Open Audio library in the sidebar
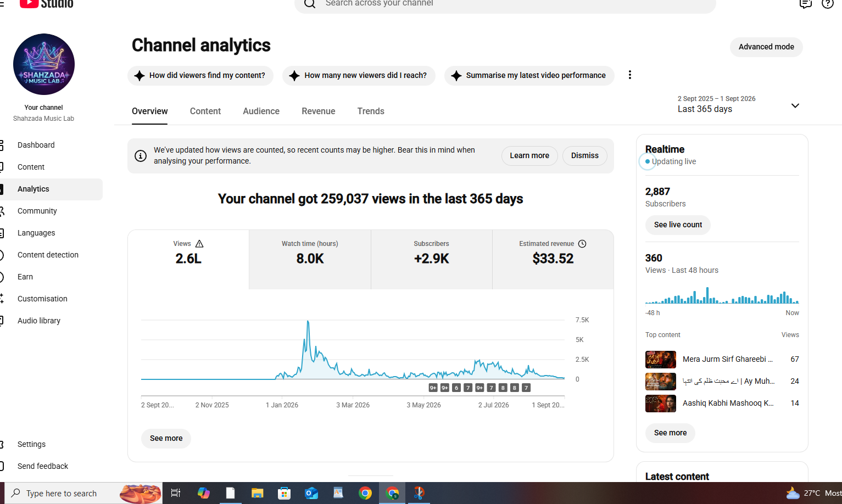The width and height of the screenshot is (842, 504). pyautogui.click(x=51, y=321)
